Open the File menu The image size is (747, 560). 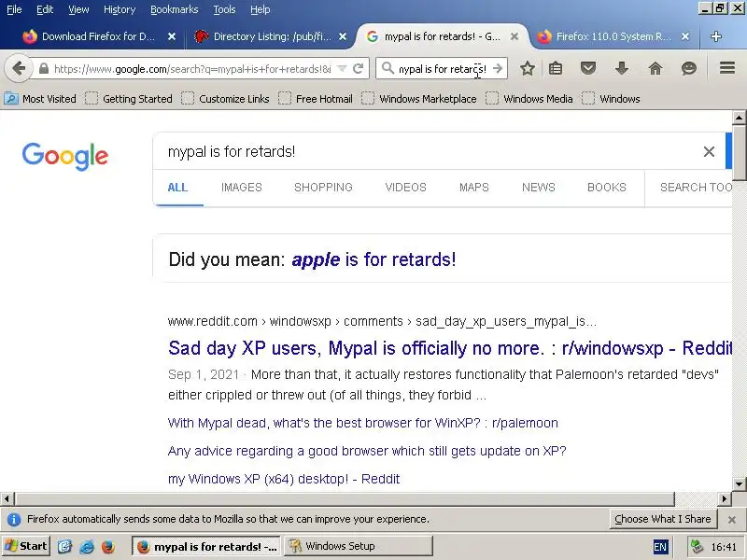click(x=14, y=9)
